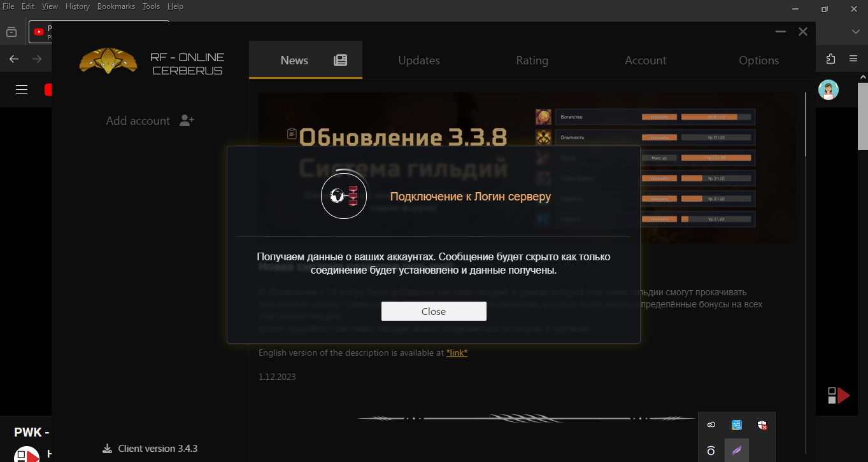Open Firefox Edit menu
868x462 pixels.
tap(28, 6)
